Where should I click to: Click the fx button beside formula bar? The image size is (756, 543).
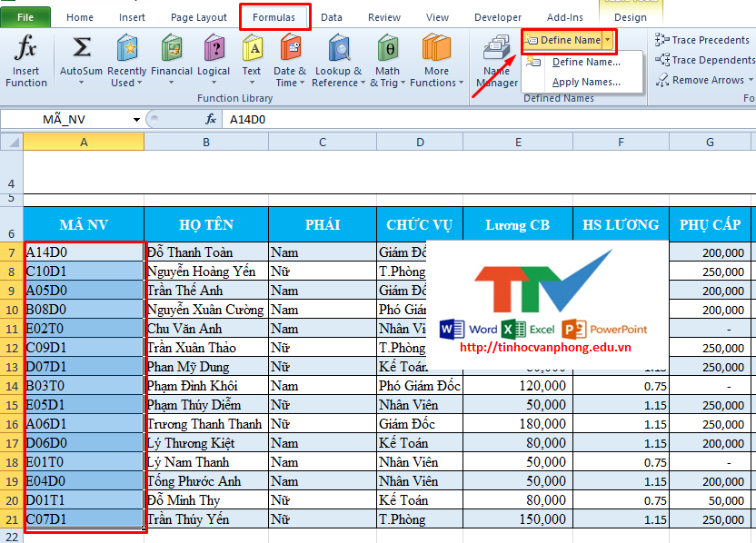211,119
